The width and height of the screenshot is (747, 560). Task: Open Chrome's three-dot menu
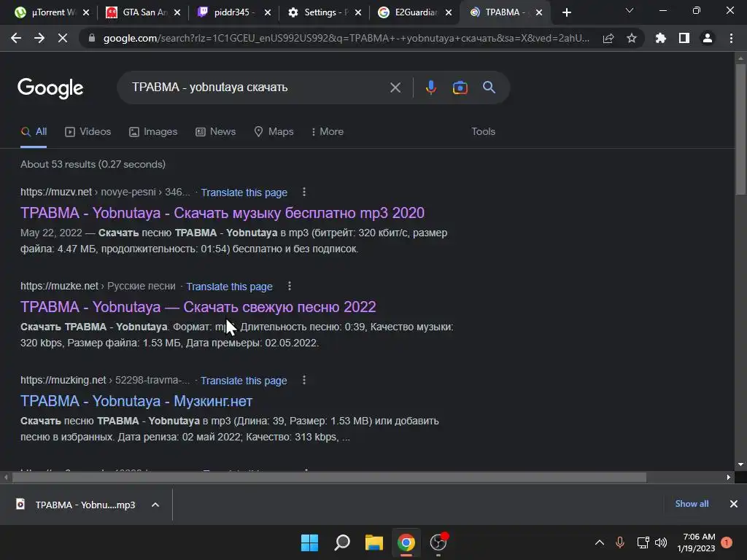click(731, 38)
